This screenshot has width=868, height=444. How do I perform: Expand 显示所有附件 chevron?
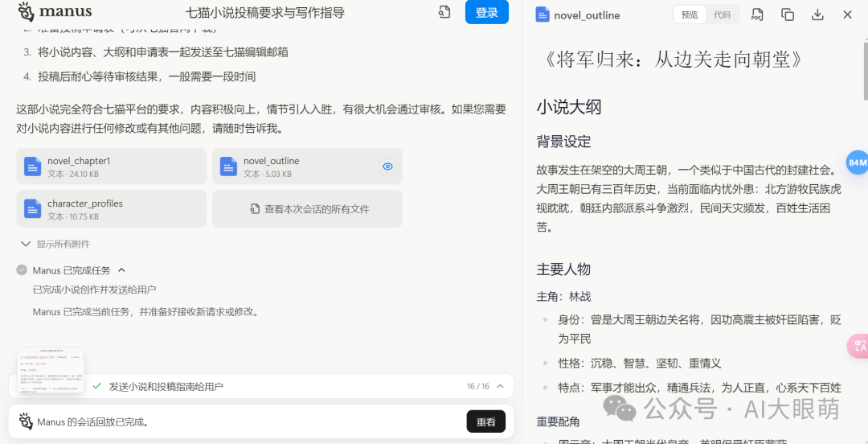tap(26, 244)
